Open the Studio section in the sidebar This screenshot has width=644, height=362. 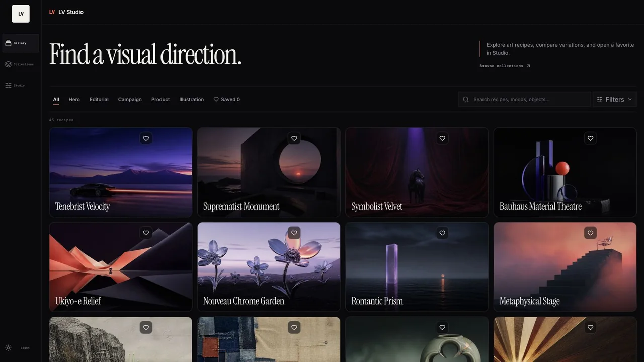[21, 85]
